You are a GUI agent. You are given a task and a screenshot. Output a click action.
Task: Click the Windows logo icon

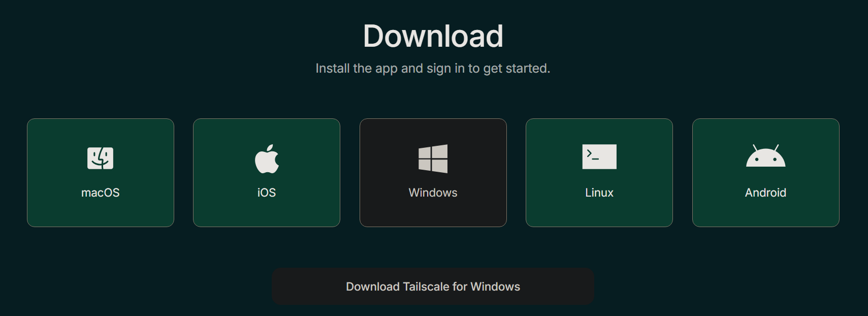pos(433,159)
